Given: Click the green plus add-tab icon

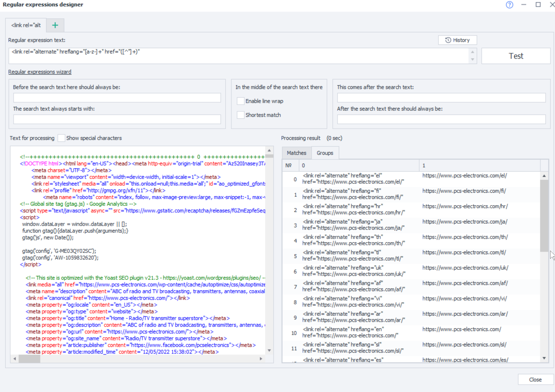Looking at the screenshot, I should click(55, 25).
